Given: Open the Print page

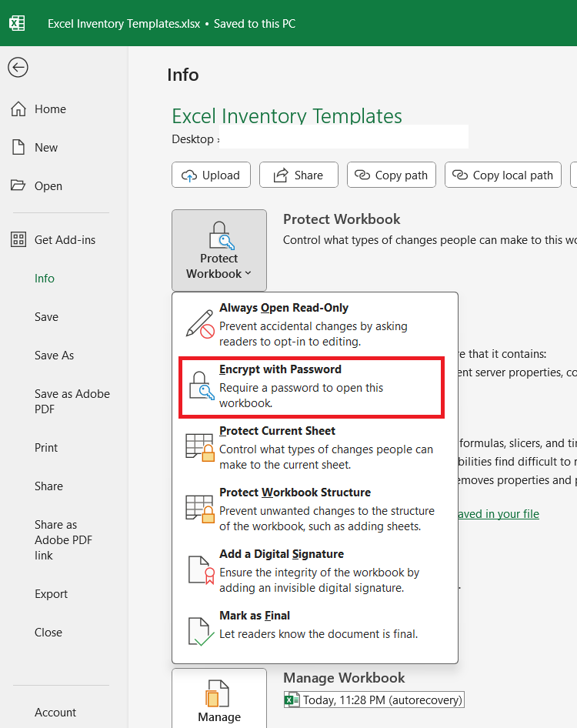Looking at the screenshot, I should coord(46,448).
